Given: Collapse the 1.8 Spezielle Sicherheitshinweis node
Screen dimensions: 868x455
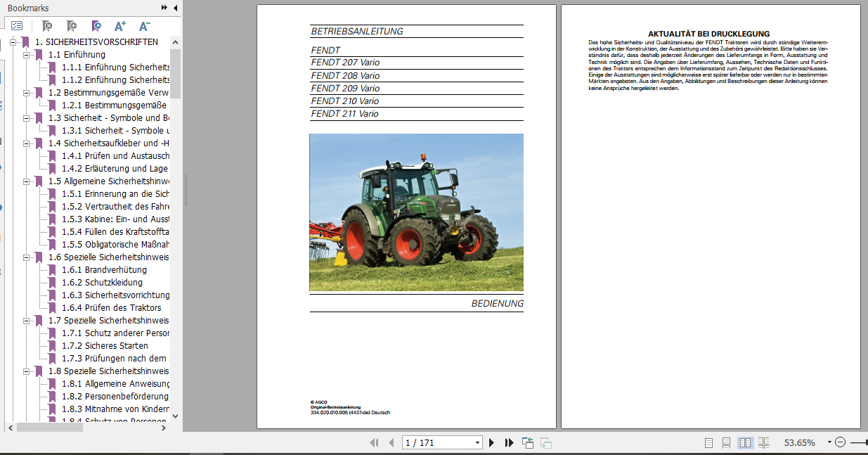Looking at the screenshot, I should 27,371.
